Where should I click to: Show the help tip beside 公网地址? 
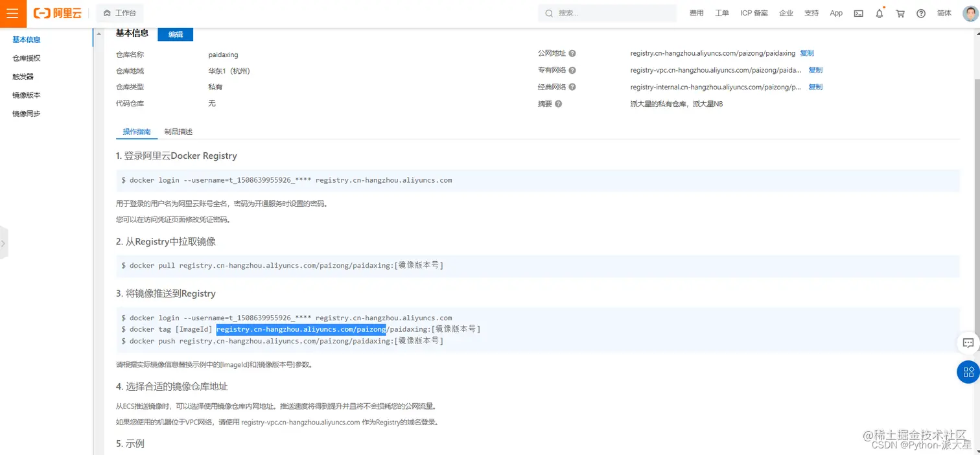click(x=572, y=53)
